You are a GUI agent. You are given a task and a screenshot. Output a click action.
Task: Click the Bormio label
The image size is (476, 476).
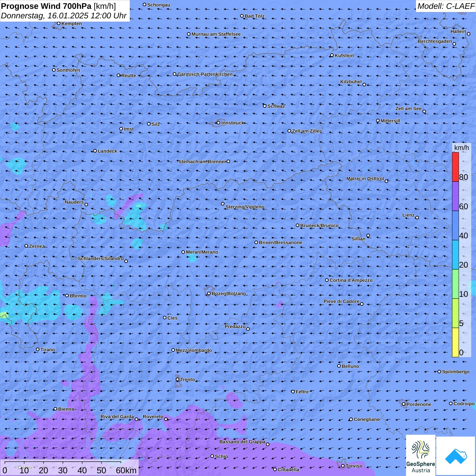click(78, 296)
